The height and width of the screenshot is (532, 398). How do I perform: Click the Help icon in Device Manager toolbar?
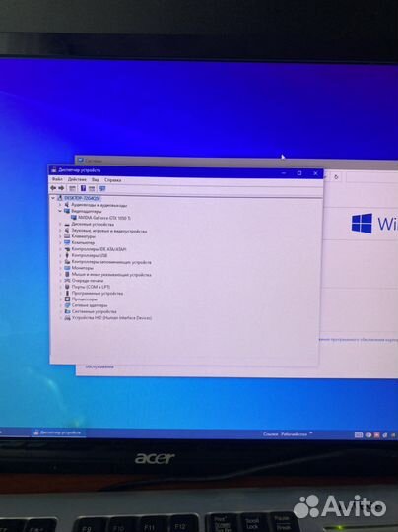coord(83,188)
